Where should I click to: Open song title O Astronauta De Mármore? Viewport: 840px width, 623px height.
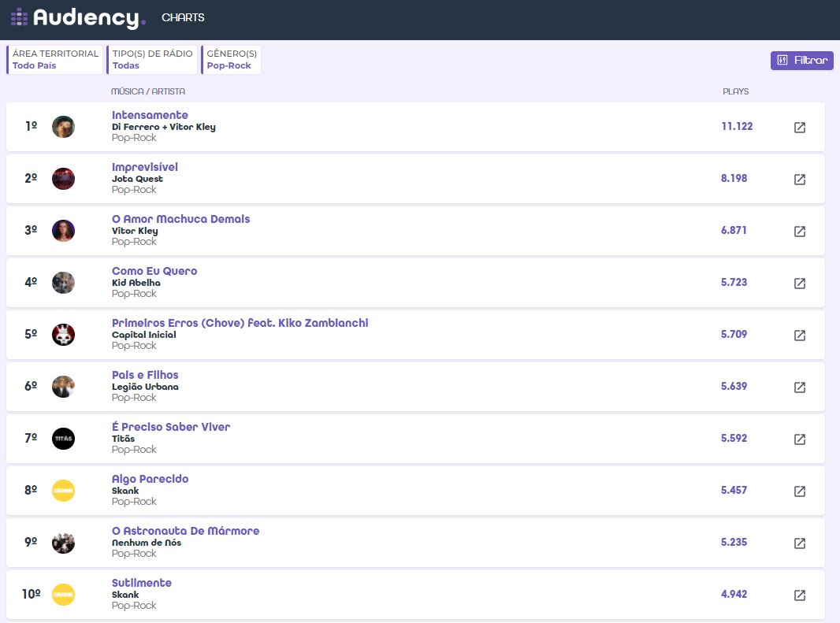[185, 531]
